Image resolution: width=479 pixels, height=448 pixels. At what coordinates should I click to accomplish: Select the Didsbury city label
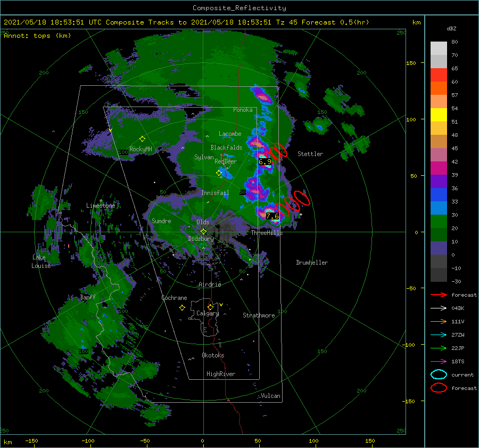(201, 239)
